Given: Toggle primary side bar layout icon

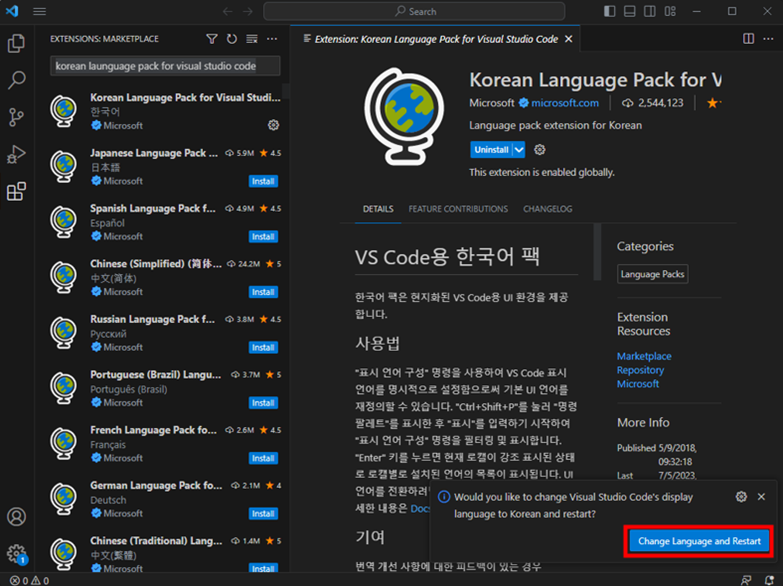Looking at the screenshot, I should point(609,11).
